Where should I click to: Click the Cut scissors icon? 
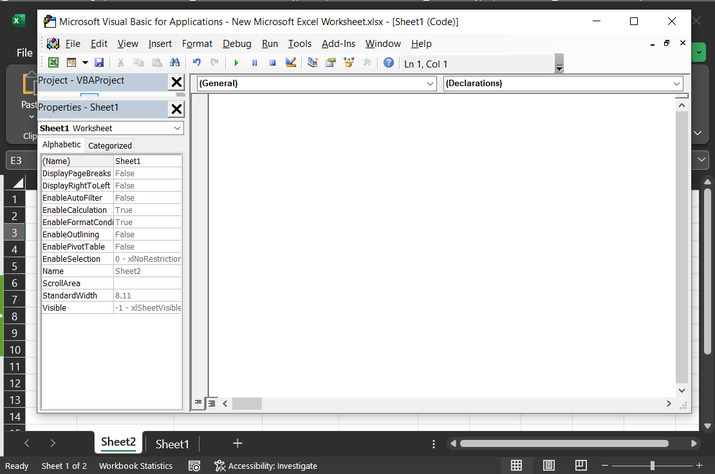click(120, 63)
